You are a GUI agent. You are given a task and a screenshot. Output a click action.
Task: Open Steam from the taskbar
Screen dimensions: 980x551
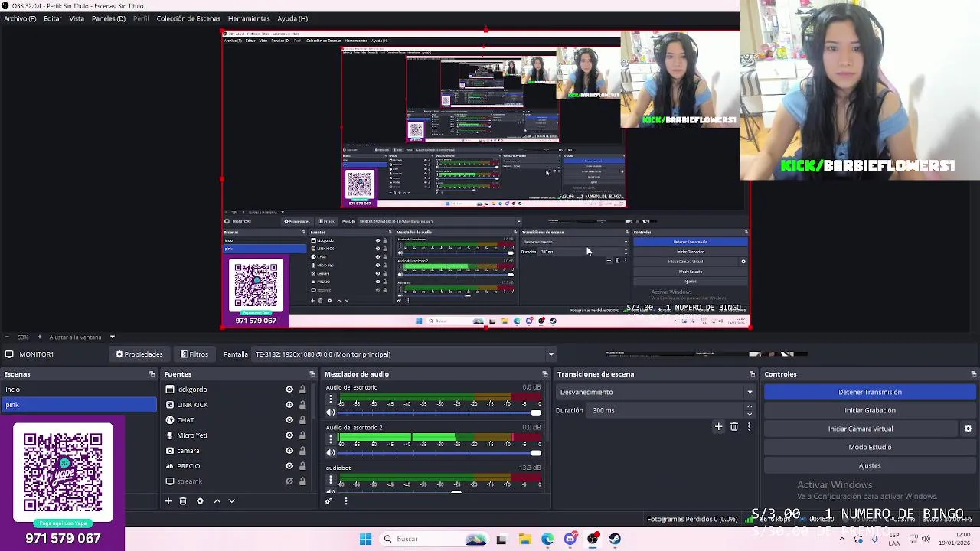tap(615, 539)
